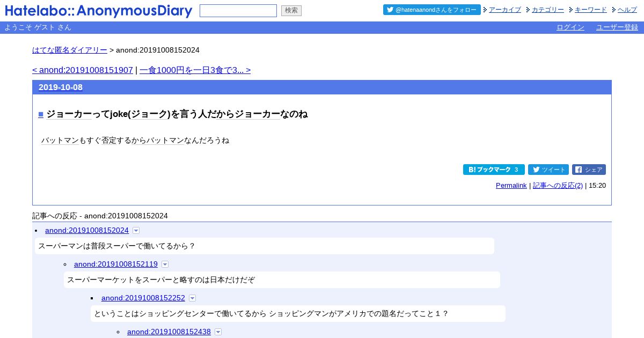Open 記事への反応(2) link
The height and width of the screenshot is (338, 644).
558,186
